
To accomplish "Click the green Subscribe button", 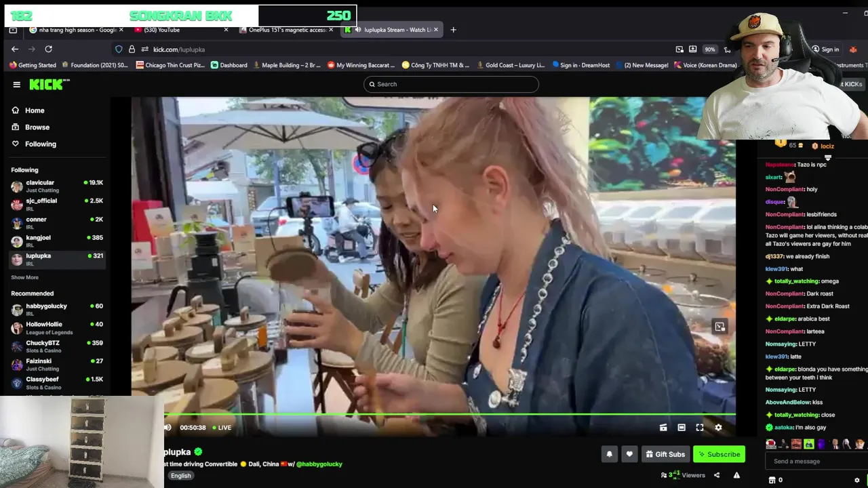I will (x=719, y=454).
